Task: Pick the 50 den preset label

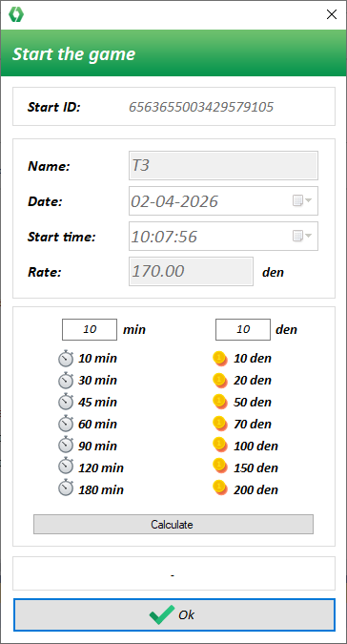Action: [x=253, y=403]
